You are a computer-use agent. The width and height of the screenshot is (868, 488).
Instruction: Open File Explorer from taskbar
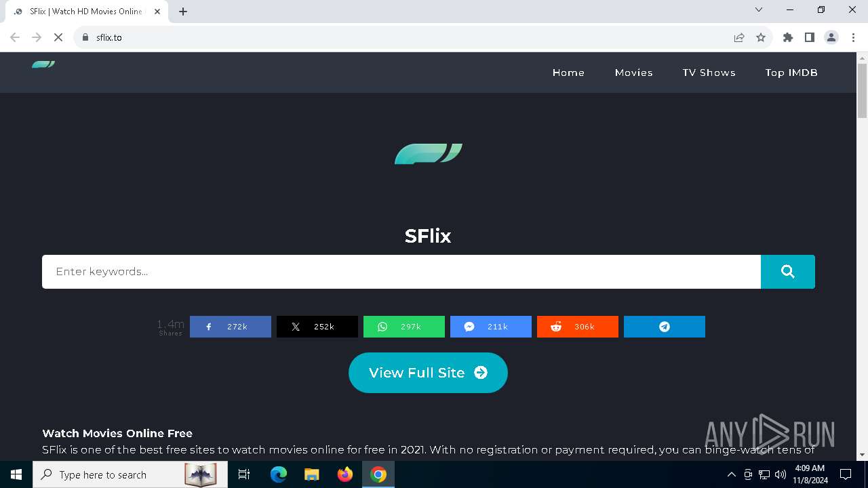[x=311, y=474]
